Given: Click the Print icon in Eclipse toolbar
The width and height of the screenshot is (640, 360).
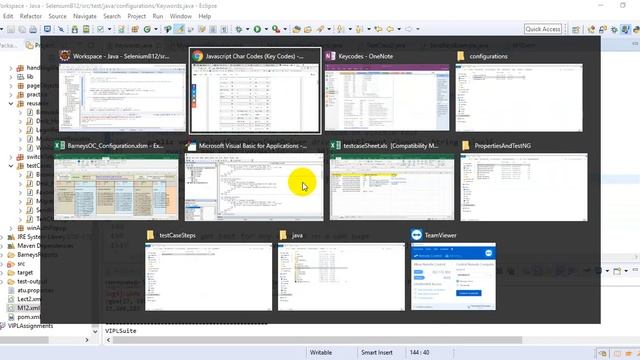Looking at the screenshot, I should coord(33,29).
